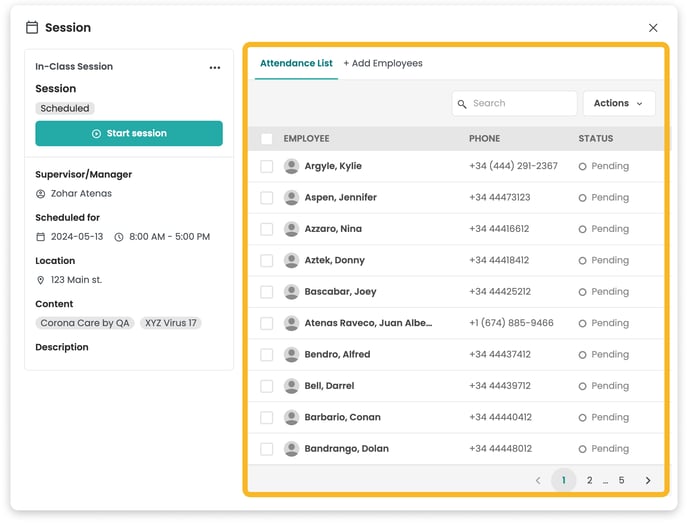The height and width of the screenshot is (526, 688).
Task: Click Atenas Raveco, Juan's avatar icon
Action: coord(291,323)
